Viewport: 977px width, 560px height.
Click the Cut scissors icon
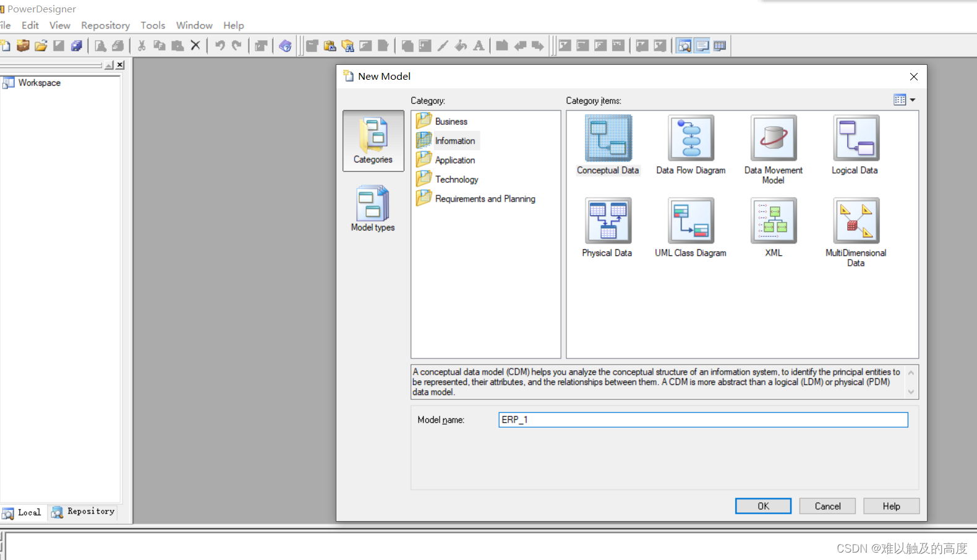tap(142, 46)
